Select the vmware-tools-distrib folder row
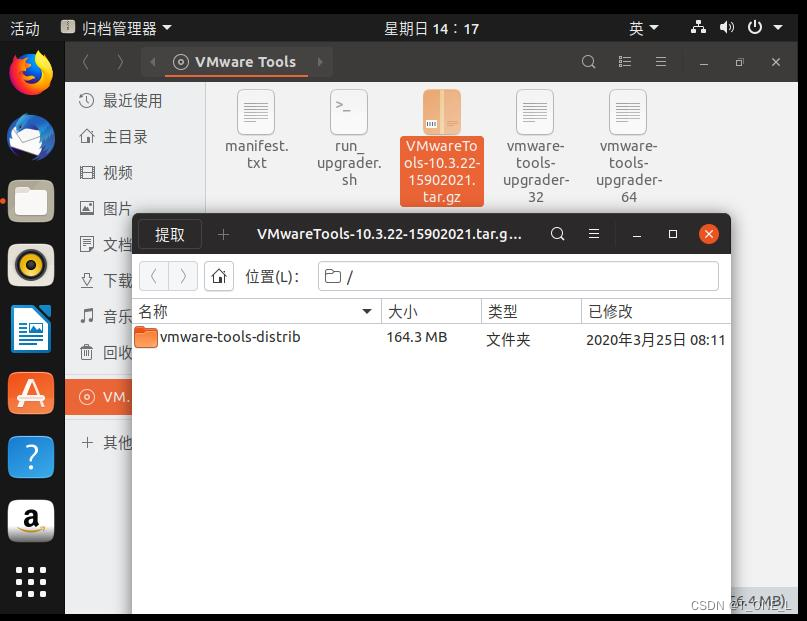Screen dimensions: 807x621 point(431,338)
